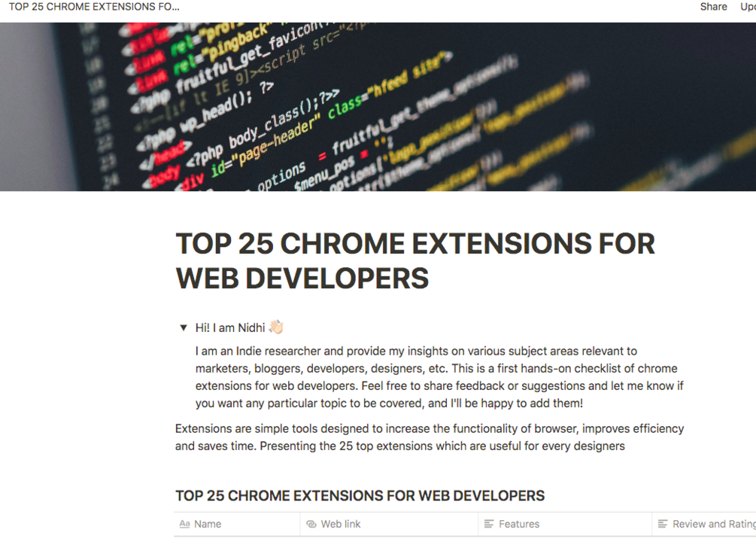Click the text icon beside Review and Rating
The height and width of the screenshot is (545, 756).
[663, 524]
